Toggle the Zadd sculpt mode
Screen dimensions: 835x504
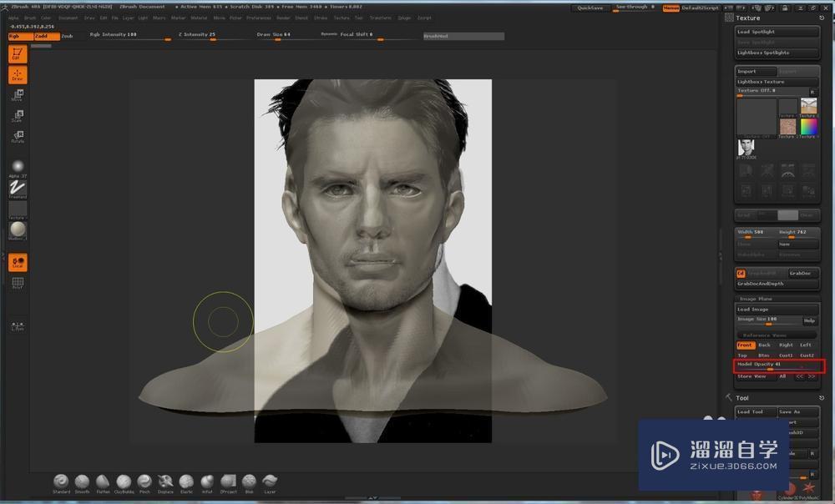47,36
